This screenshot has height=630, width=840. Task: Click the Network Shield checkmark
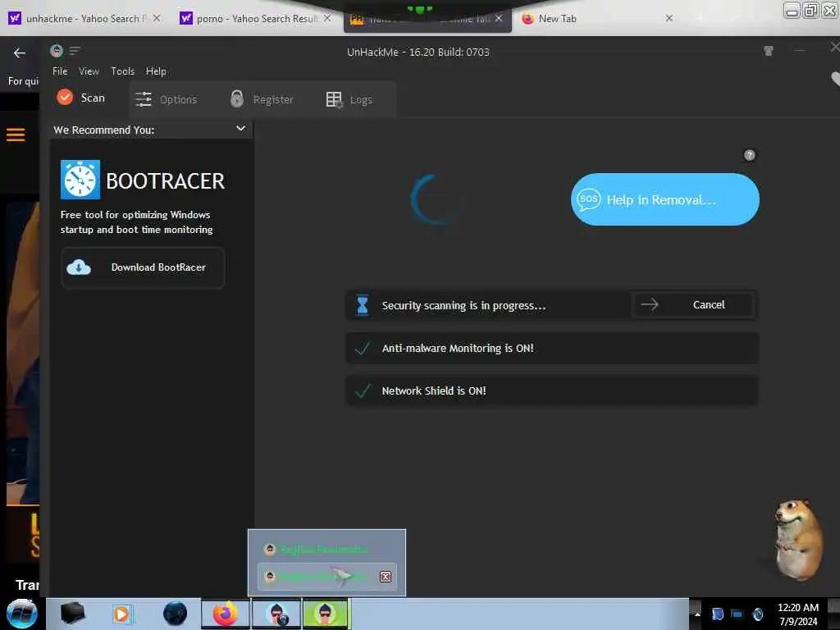(363, 391)
